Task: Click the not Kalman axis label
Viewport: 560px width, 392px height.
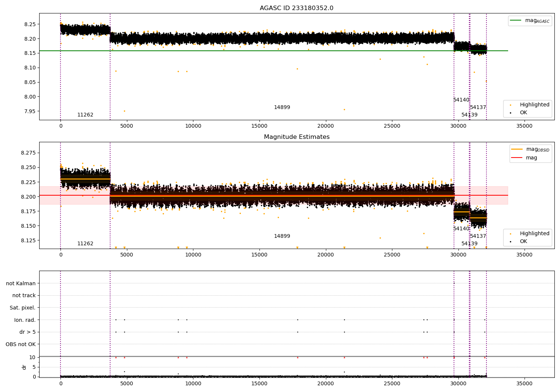Action: coord(21,283)
